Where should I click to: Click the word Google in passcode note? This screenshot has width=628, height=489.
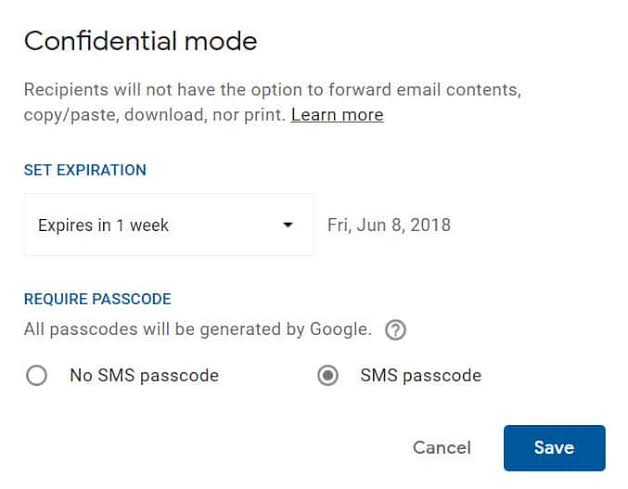[x=343, y=328]
